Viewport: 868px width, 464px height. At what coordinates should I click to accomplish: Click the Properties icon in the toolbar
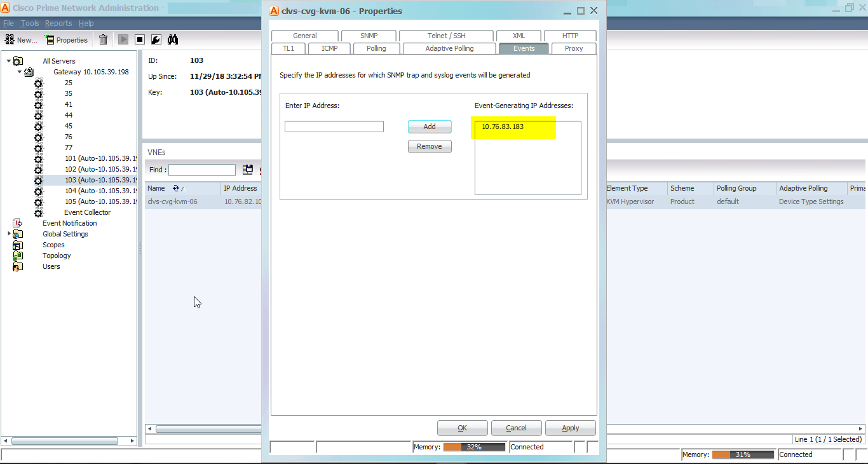50,39
